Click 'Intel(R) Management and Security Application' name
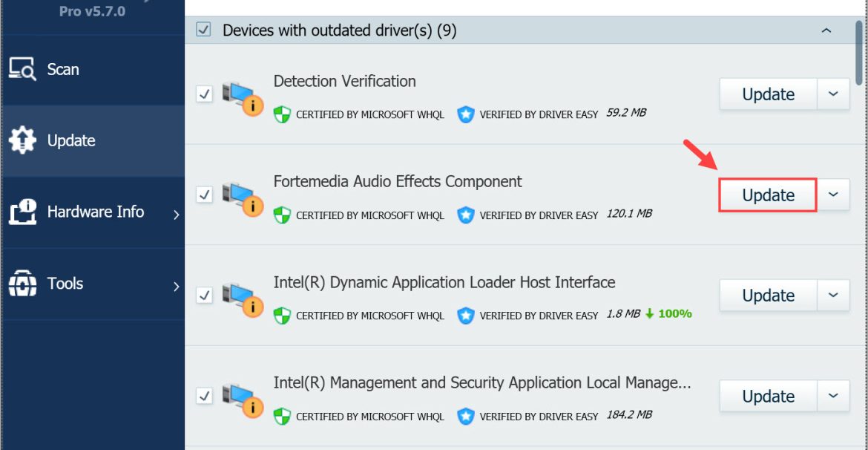Screen dimensions: 868x450 [x=482, y=382]
